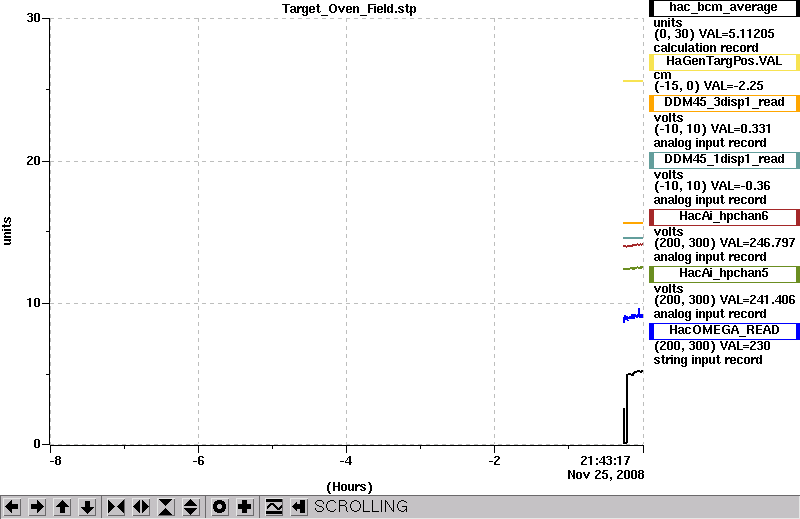Screen dimensions: 800x519
Task: Click the x-axis tick label -4
Action: click(x=346, y=461)
